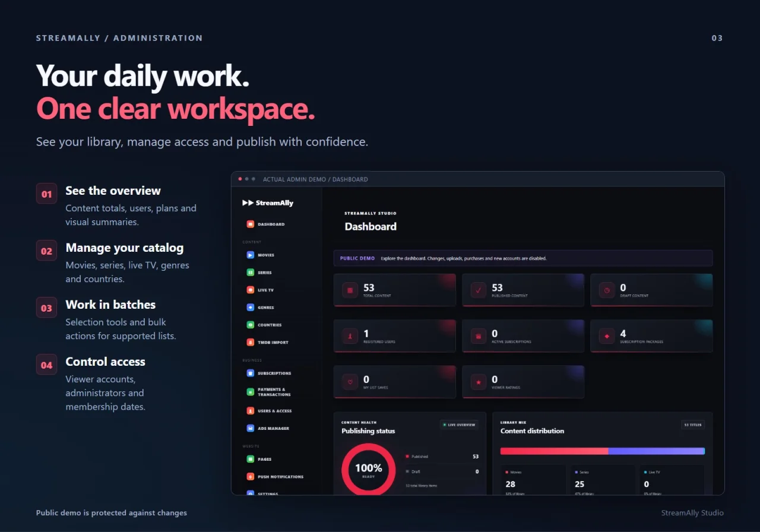Select the Subscription Packages diamond icon

click(x=606, y=336)
